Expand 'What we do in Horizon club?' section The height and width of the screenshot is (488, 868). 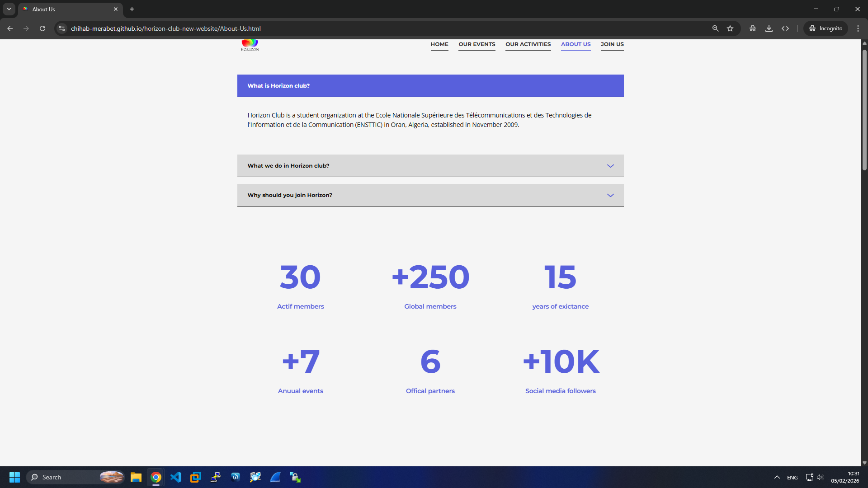pyautogui.click(x=430, y=165)
